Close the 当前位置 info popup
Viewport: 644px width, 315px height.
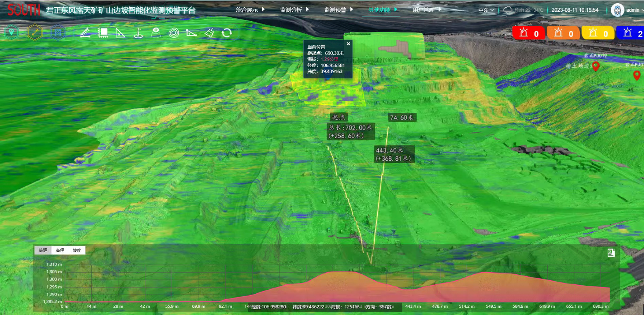pyautogui.click(x=348, y=44)
